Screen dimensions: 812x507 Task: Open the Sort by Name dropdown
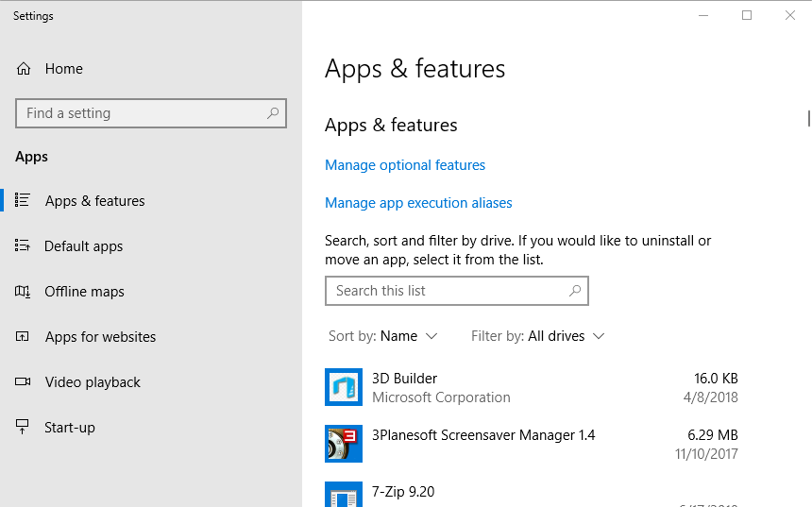(383, 336)
